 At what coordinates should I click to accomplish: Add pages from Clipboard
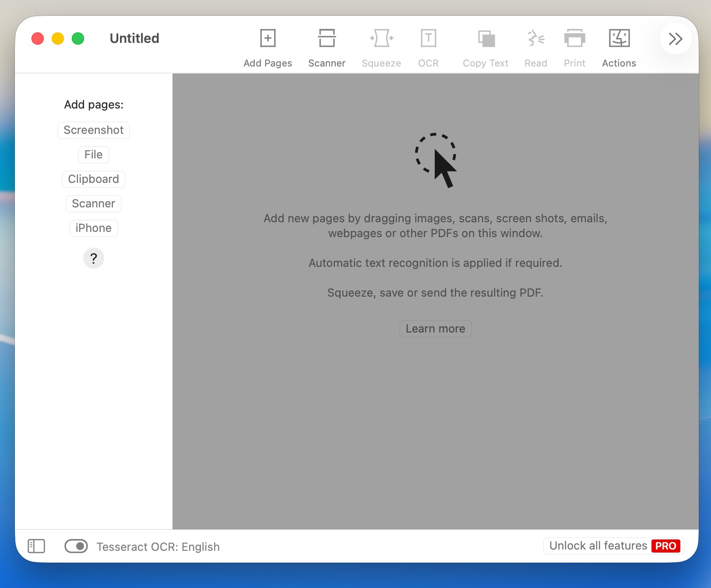(x=94, y=179)
